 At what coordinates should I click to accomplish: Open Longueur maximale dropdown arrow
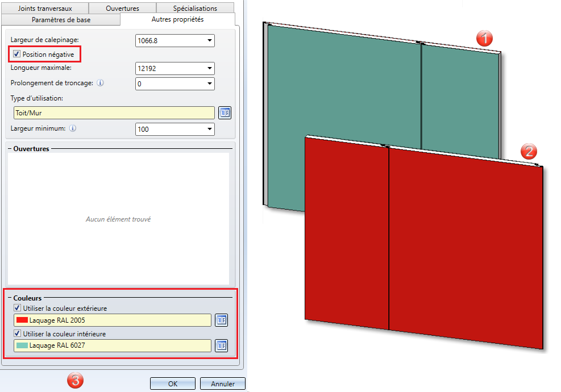(210, 68)
